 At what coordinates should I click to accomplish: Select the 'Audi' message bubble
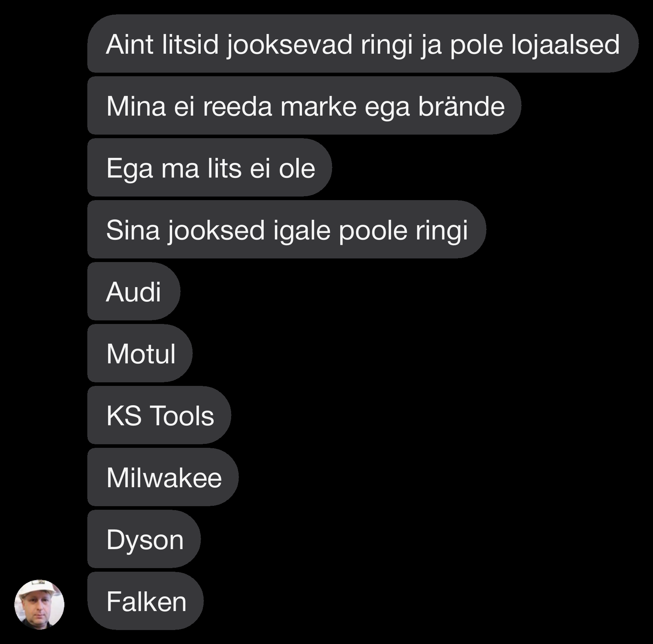tap(134, 291)
